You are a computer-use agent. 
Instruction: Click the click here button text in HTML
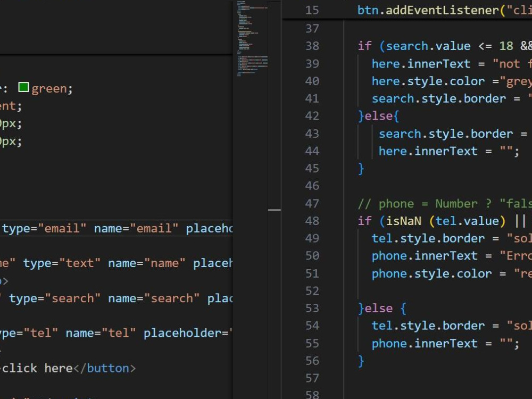click(x=37, y=368)
